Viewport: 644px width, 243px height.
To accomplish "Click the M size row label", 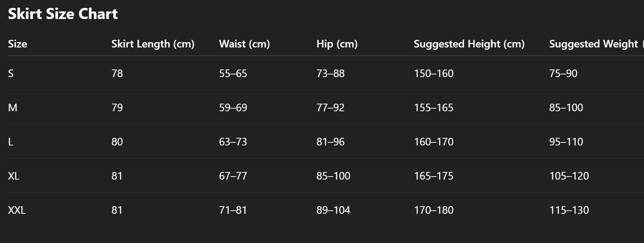I will click(x=13, y=107).
